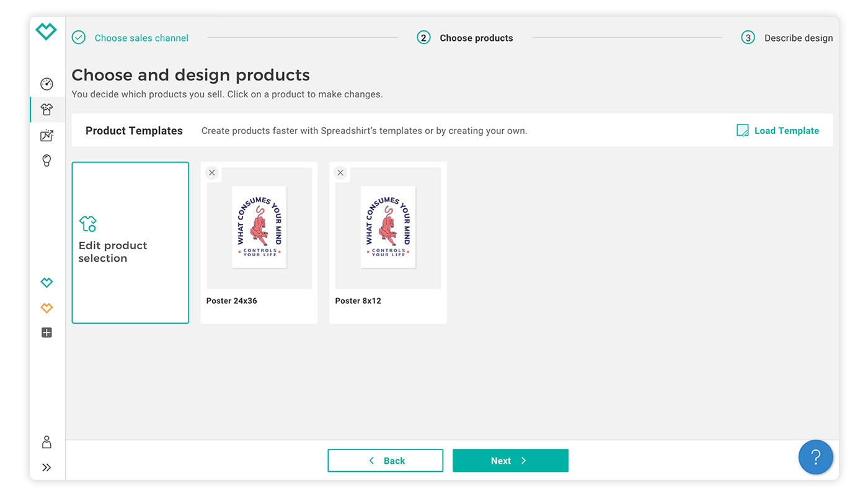
Task: Select the orange heart sidebar icon
Action: pyautogui.click(x=46, y=308)
